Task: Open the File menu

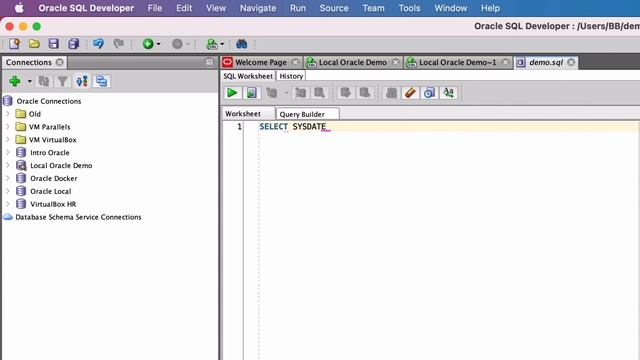Action: pos(155,8)
